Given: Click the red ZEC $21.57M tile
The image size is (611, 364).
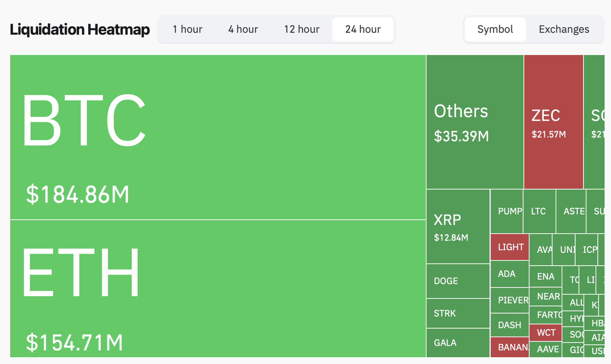Looking at the screenshot, I should click(553, 122).
